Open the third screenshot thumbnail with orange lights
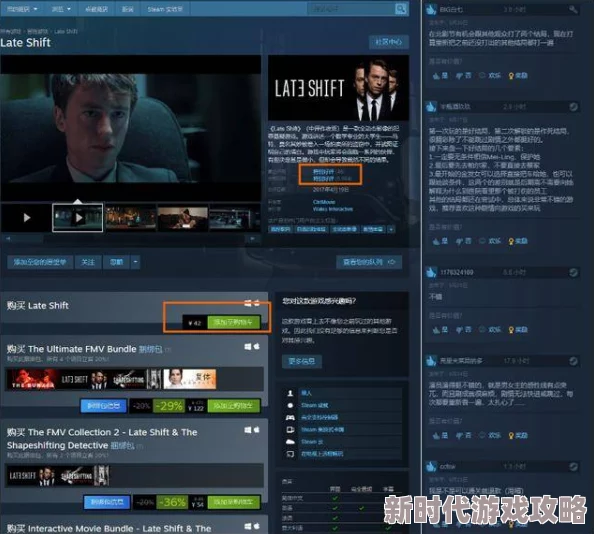The image size is (594, 534). click(131, 217)
